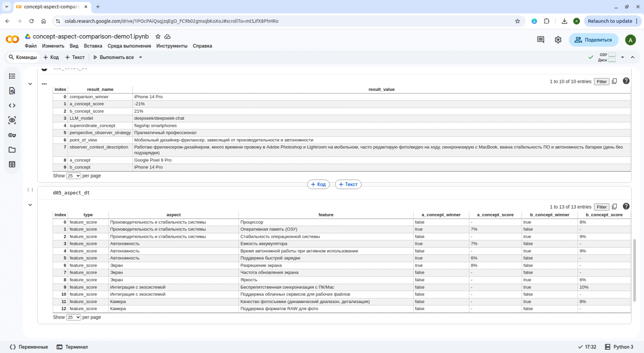Open the table of contents panel

(x=12, y=76)
